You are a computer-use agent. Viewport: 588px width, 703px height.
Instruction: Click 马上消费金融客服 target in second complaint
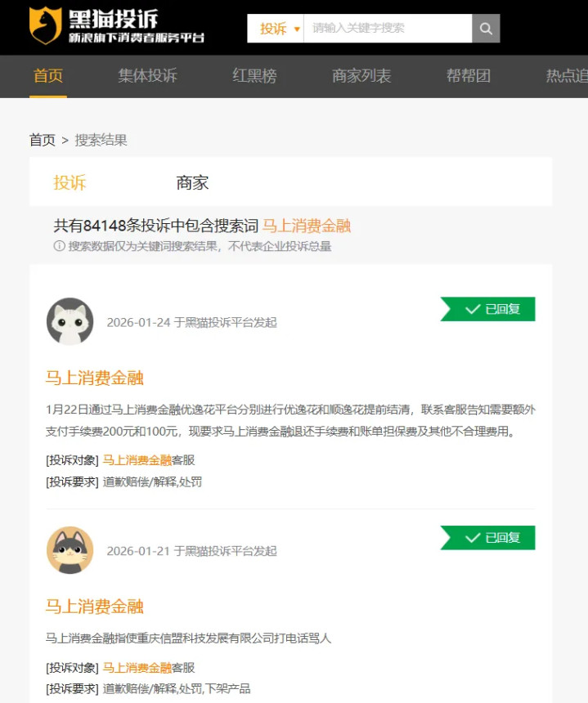click(x=149, y=668)
